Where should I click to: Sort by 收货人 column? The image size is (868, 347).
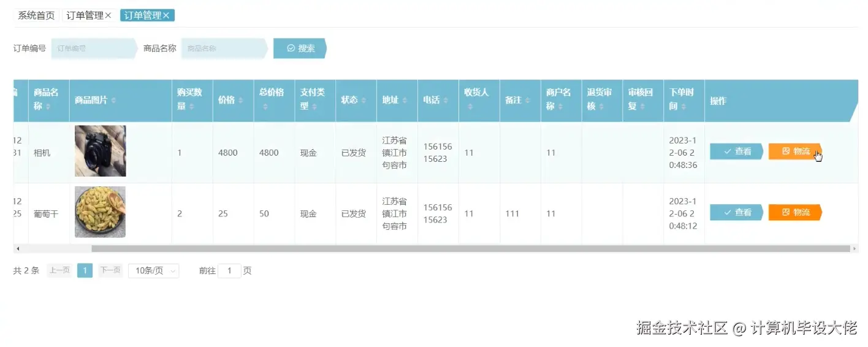(470, 107)
